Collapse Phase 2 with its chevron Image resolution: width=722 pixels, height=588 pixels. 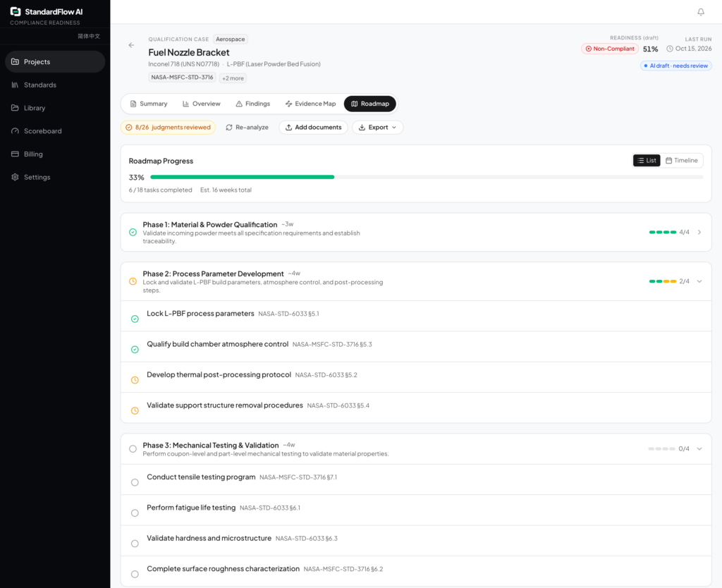(x=699, y=281)
